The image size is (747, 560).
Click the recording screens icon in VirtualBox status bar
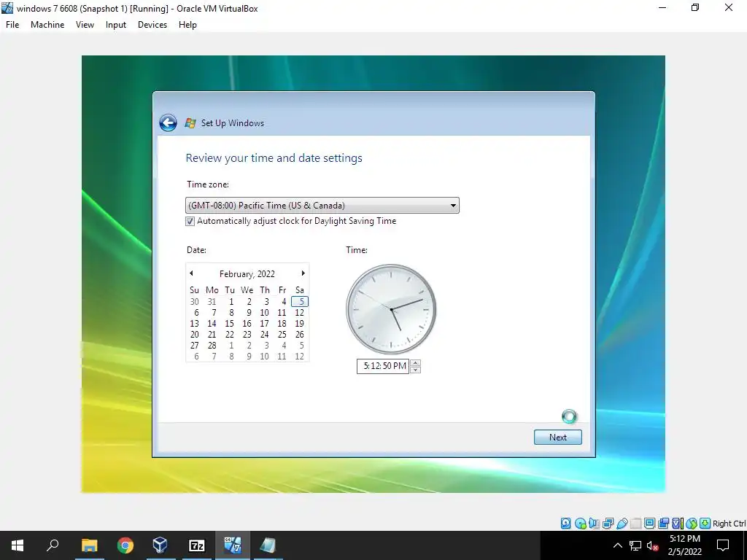[663, 524]
